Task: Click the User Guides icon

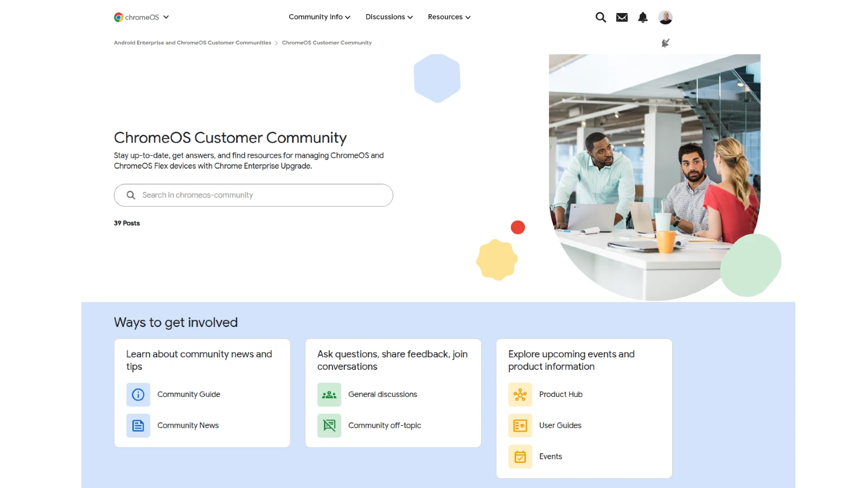Action: [520, 426]
